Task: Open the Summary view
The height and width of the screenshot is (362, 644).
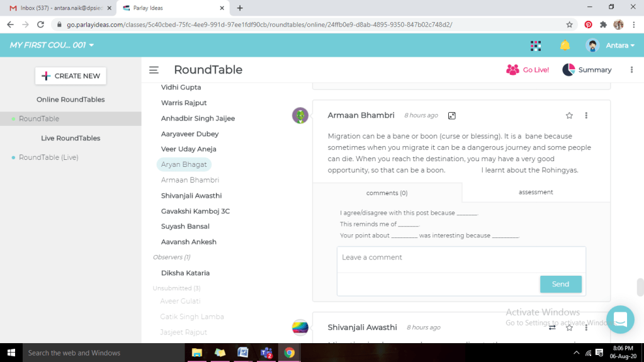Action: tap(587, 70)
